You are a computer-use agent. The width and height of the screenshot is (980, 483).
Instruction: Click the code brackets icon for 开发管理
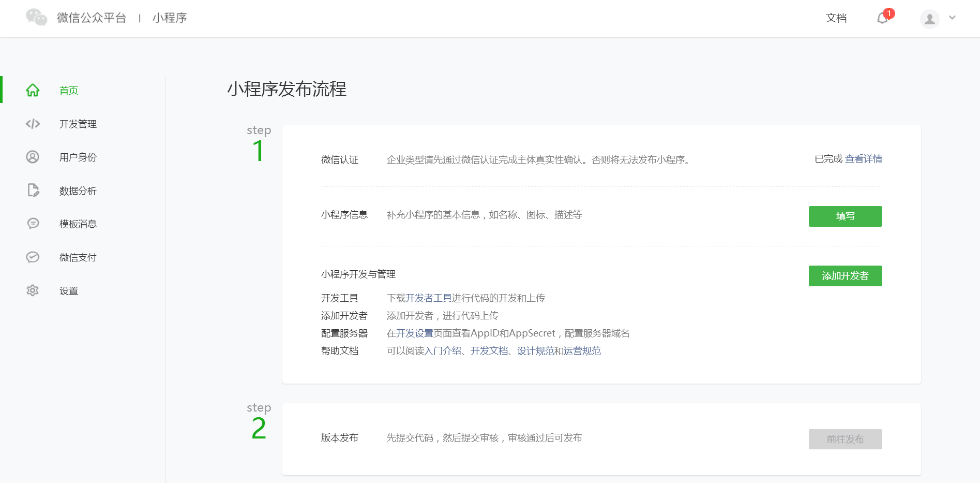coord(33,124)
